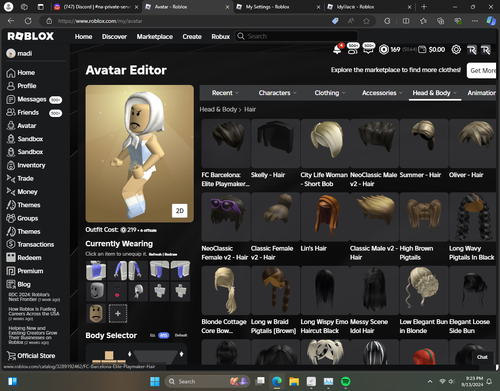Open File Explorer from the taskbar
500x391 pixels.
pos(294,381)
